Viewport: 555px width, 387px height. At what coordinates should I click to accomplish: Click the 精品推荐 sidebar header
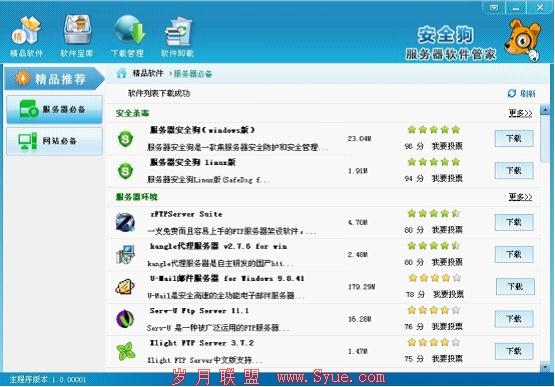click(55, 78)
